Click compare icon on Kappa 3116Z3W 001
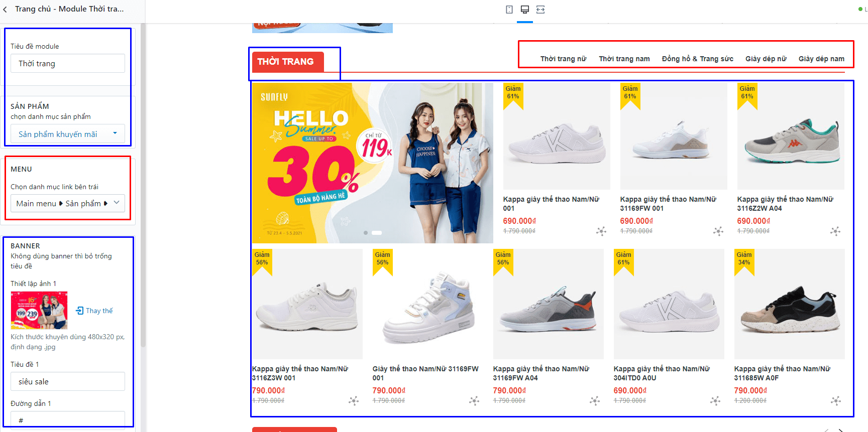 354,400
